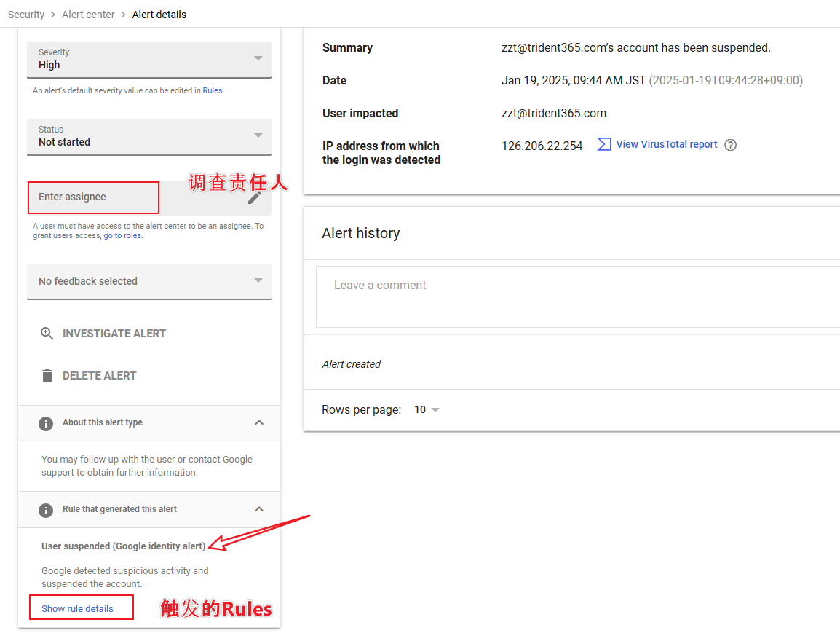Open the No feedback selected dropdown
Viewport: 840px width, 633px height.
pyautogui.click(x=148, y=281)
